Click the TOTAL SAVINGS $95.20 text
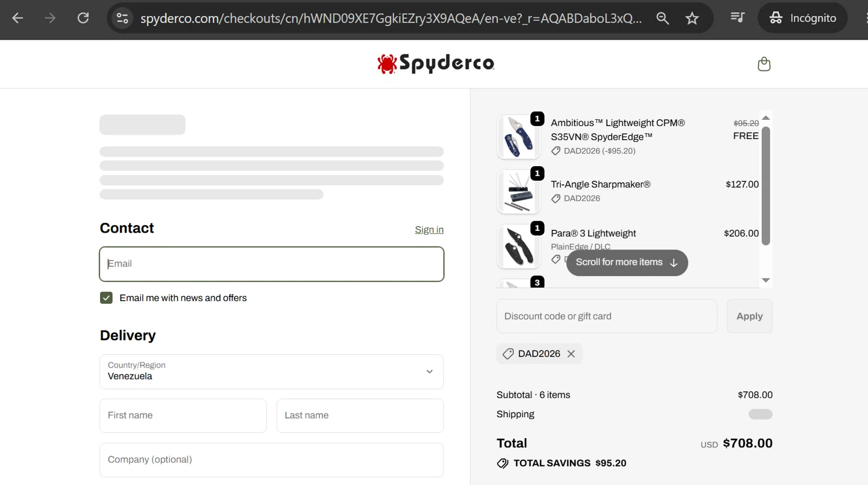The height and width of the screenshot is (485, 868). tap(570, 463)
